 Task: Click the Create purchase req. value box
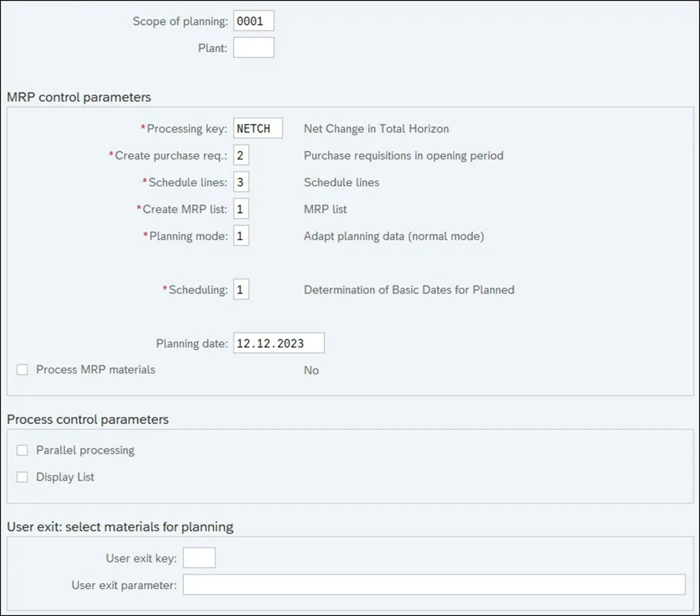pos(241,155)
